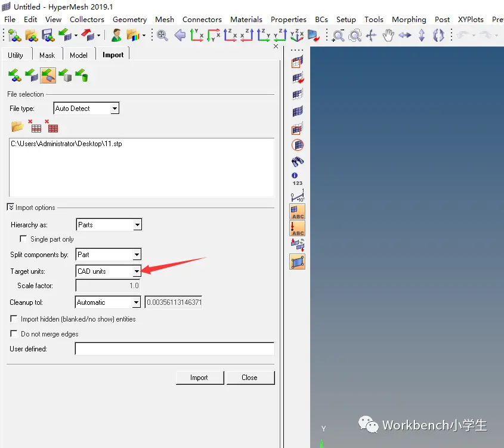Open the Morphing menu
Viewport: 504px width, 448px height.
click(x=409, y=19)
